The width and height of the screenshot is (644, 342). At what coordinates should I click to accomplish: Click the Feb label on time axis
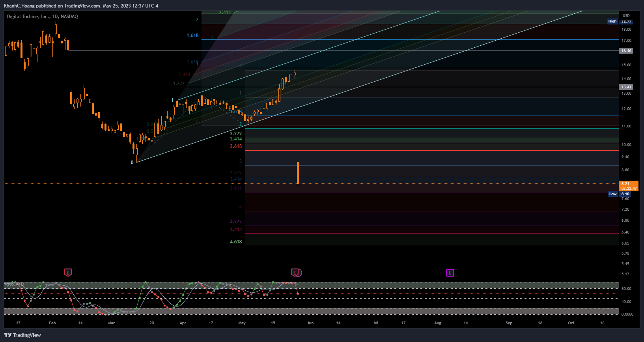coord(52,323)
